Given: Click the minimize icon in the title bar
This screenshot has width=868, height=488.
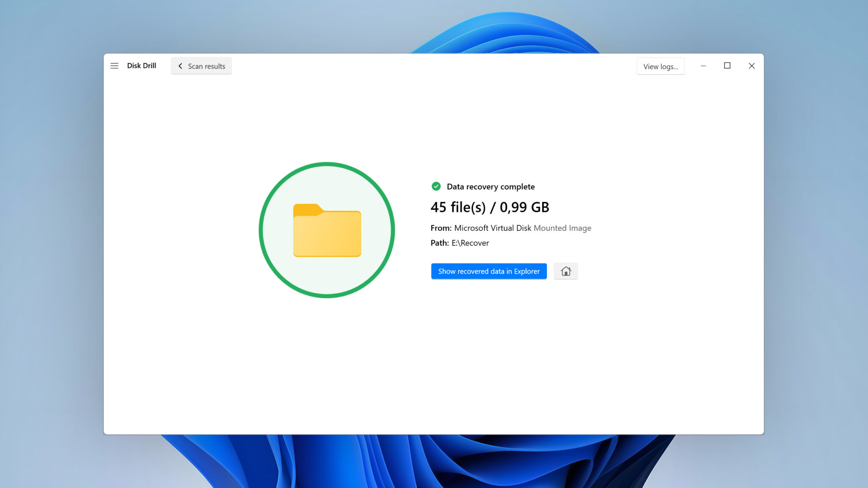Looking at the screenshot, I should [x=703, y=66].
